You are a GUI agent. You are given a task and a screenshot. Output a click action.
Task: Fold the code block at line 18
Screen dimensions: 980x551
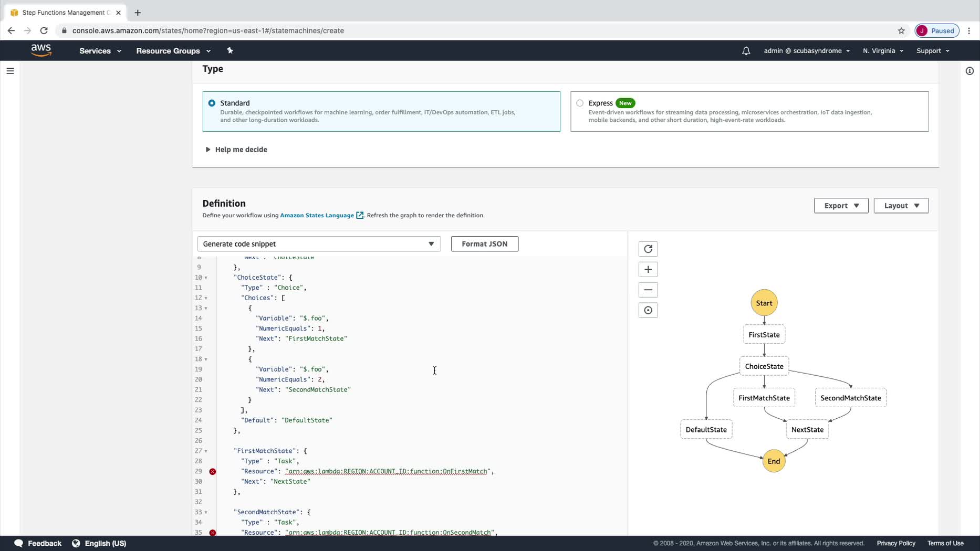click(206, 359)
